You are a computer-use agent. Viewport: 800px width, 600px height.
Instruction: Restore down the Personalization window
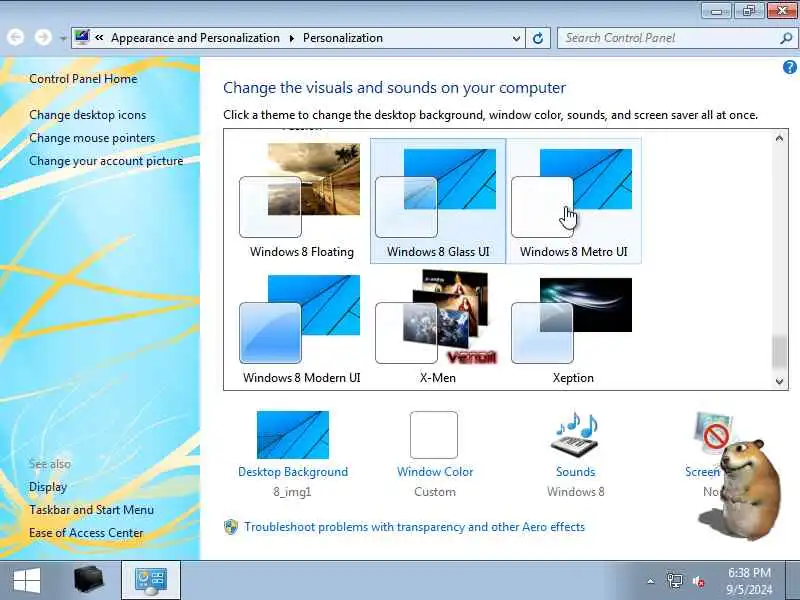[x=749, y=11]
